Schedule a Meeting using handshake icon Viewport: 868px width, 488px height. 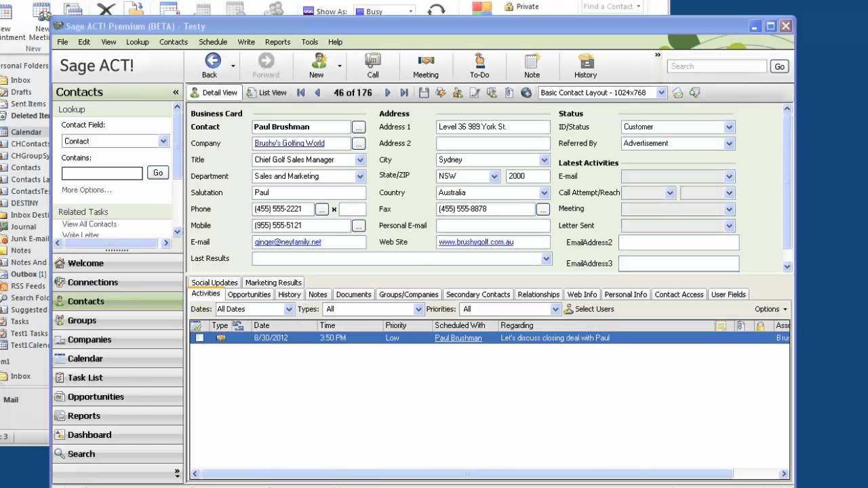(426, 60)
